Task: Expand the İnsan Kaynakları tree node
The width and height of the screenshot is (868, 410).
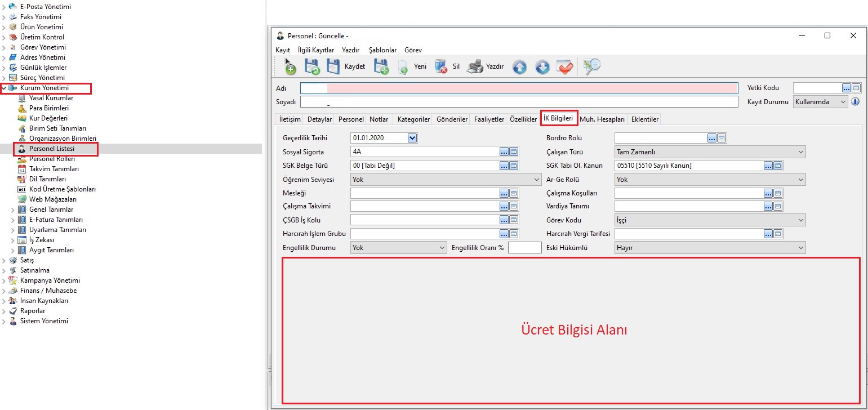Action: 5,301
